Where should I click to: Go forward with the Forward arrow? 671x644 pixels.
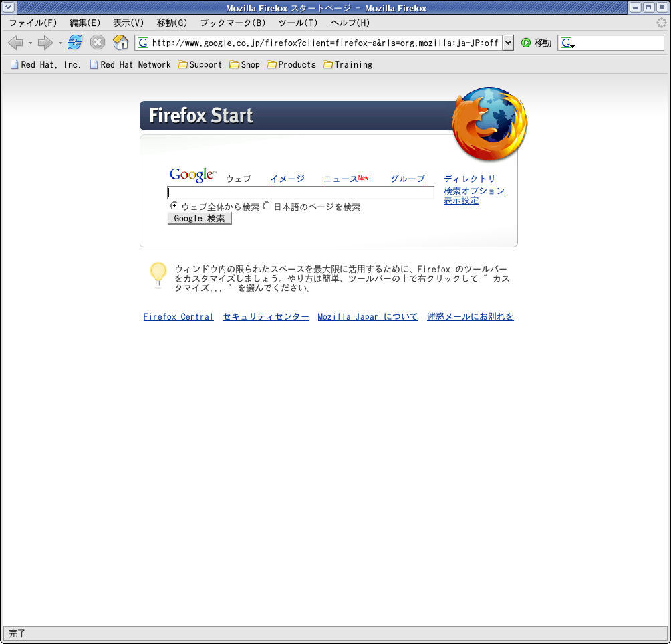click(45, 43)
